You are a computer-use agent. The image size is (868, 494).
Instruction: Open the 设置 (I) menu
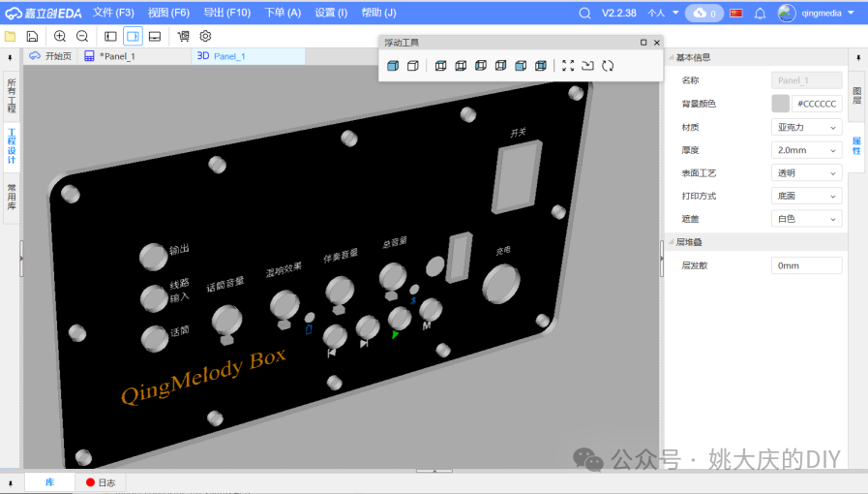click(x=331, y=13)
